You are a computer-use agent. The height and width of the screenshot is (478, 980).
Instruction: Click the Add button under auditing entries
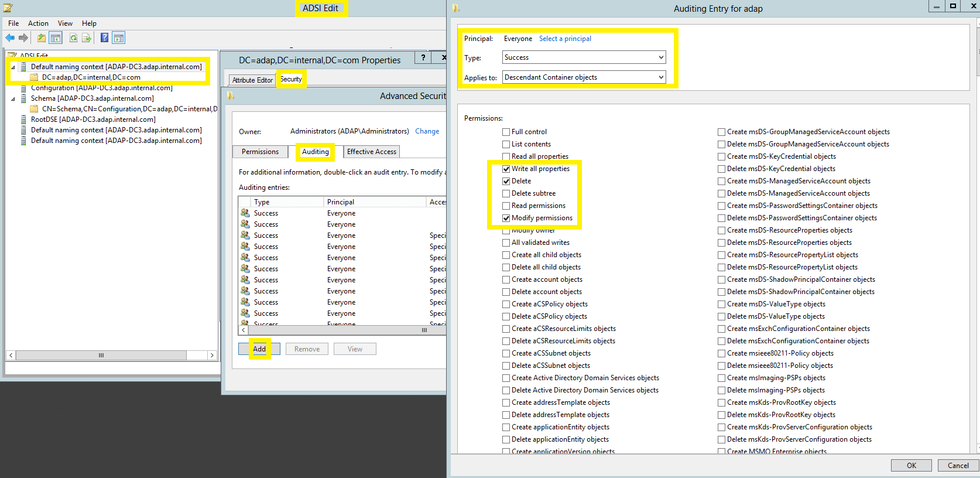[259, 349]
